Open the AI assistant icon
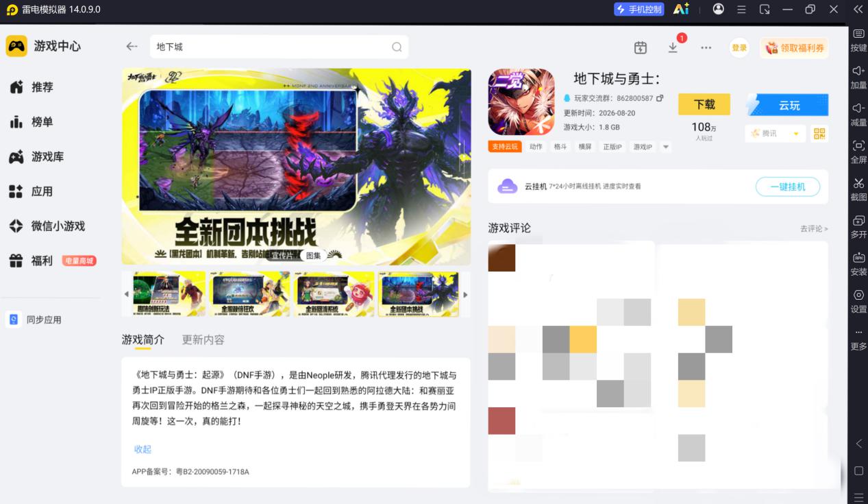The image size is (868, 504). click(x=681, y=9)
